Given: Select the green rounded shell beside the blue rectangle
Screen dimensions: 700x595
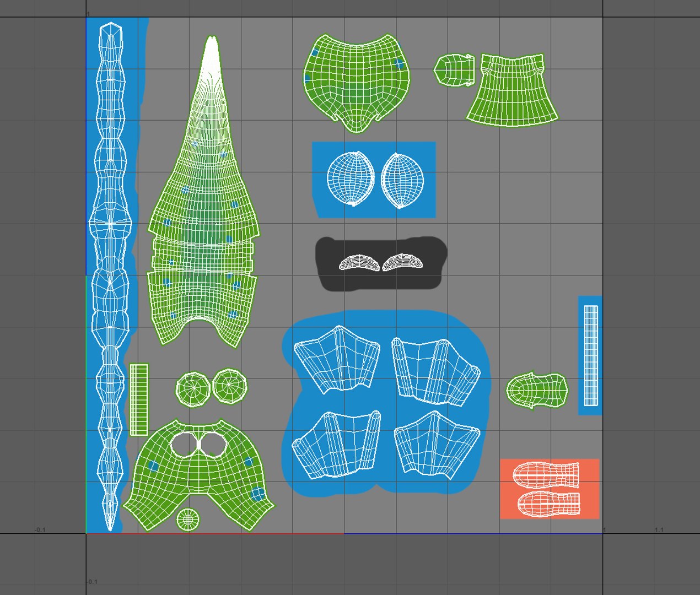Looking at the screenshot, I should click(537, 391).
